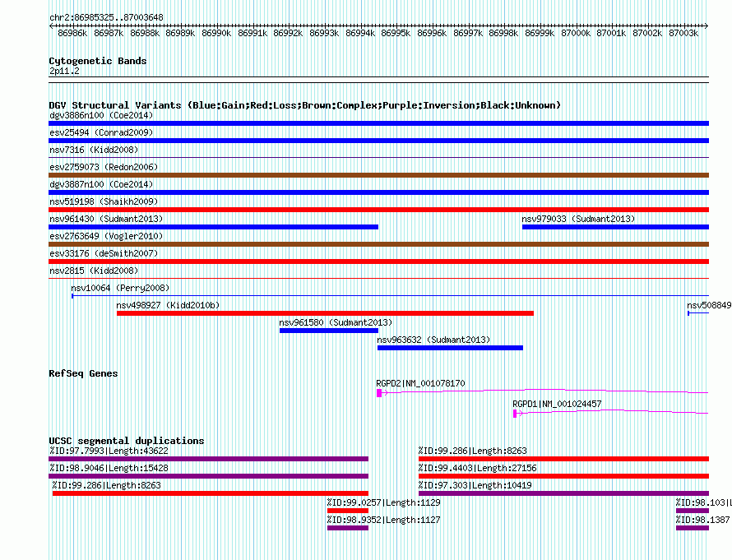Screen dimensions: 732x560
Task: Click the %ID:99.4403|Length:27156 duplication label
Action: click(x=478, y=468)
